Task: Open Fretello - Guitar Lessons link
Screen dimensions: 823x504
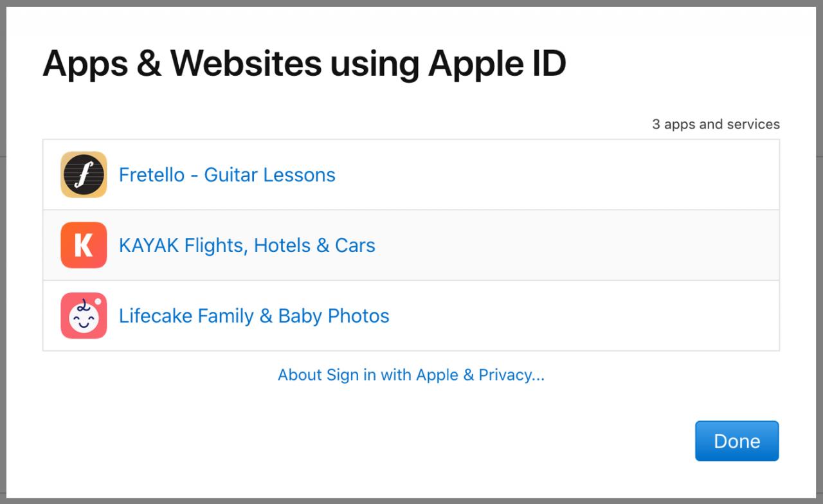Action: click(x=227, y=175)
